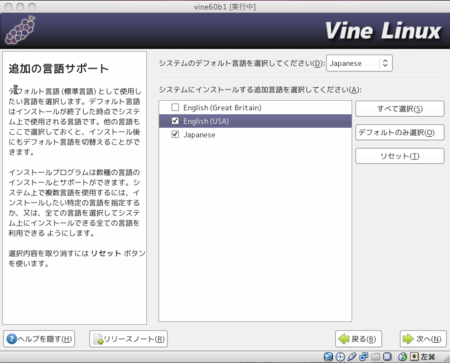Click the window resize grip at corner

tap(446, 359)
